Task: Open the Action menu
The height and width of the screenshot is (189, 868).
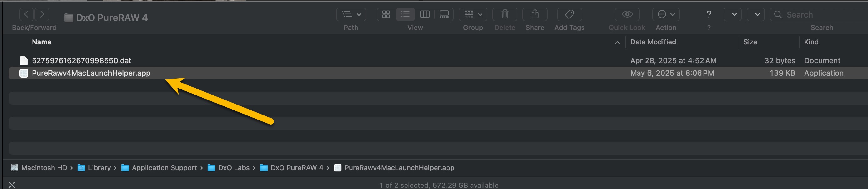Action: pyautogui.click(x=666, y=14)
